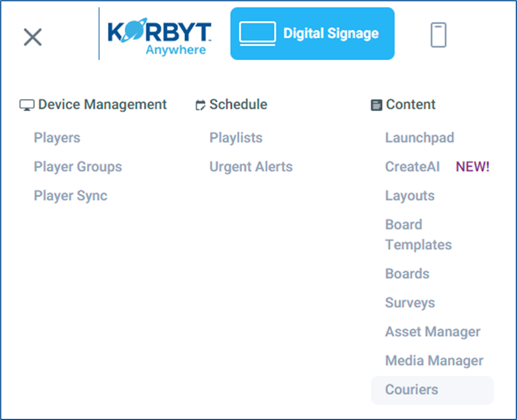Open Player Groups
517x420 pixels.
pos(78,167)
